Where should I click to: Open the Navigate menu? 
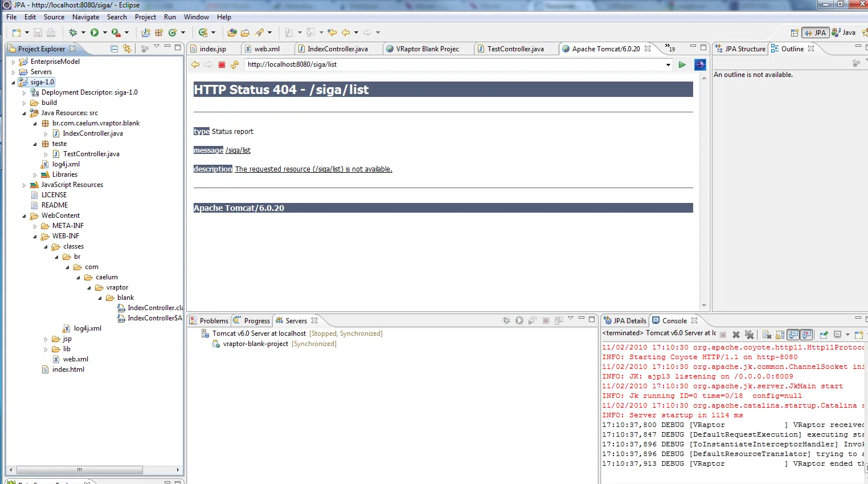(85, 17)
